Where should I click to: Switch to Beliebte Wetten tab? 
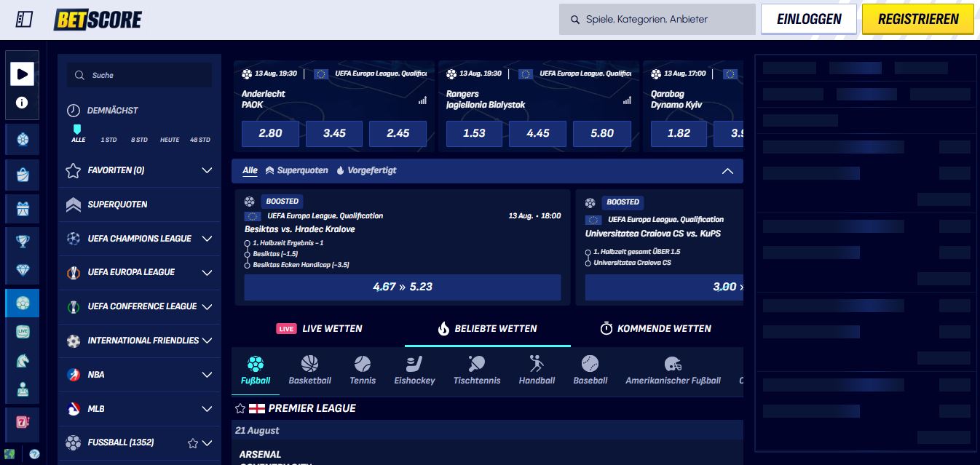(487, 329)
